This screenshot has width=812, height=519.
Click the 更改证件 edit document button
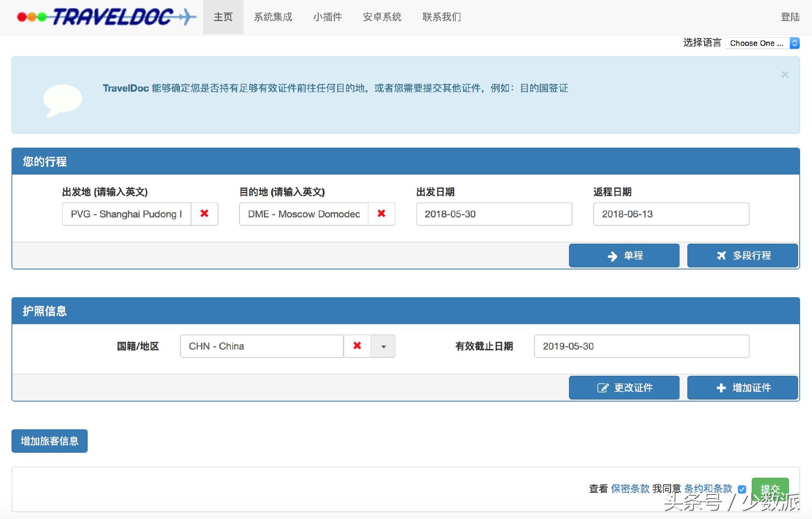[x=624, y=388]
